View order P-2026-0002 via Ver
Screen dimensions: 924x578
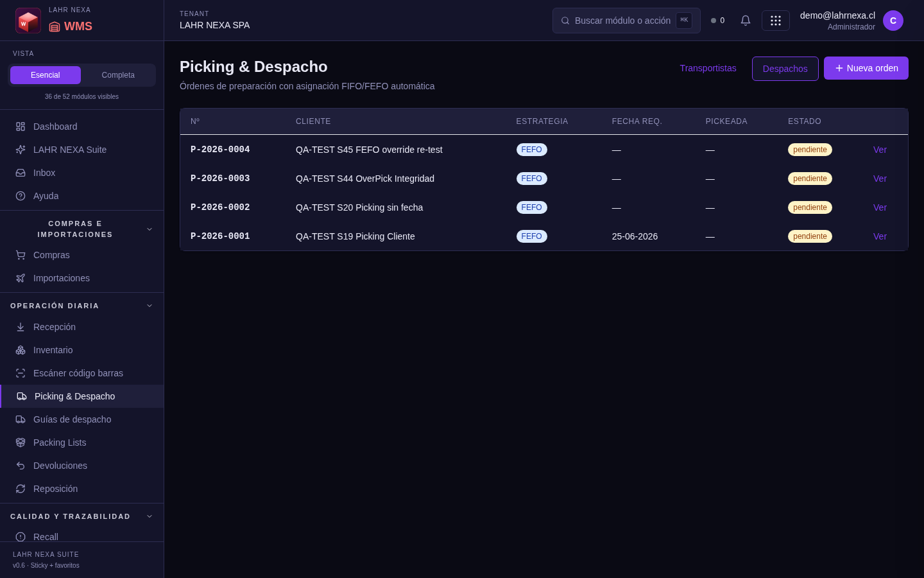[880, 207]
